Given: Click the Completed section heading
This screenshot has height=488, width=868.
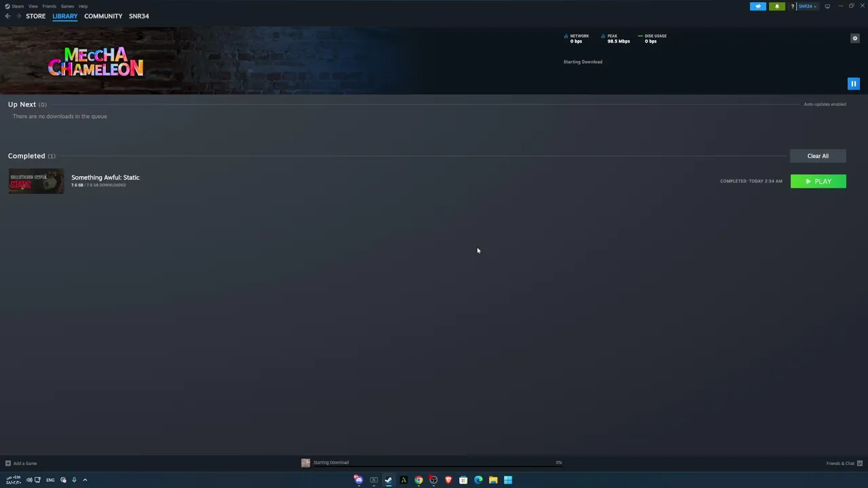Looking at the screenshot, I should [x=26, y=156].
